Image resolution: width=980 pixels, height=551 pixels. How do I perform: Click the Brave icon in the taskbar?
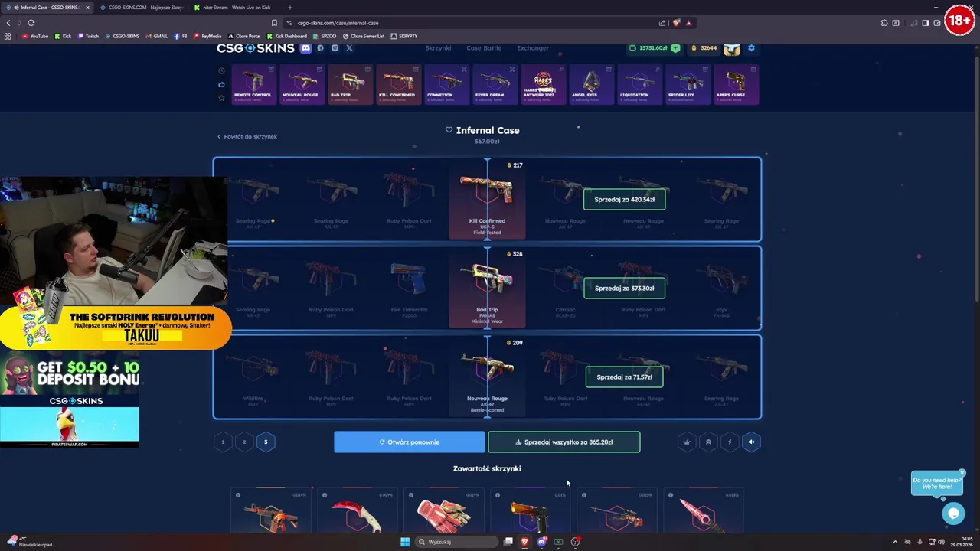click(x=524, y=542)
